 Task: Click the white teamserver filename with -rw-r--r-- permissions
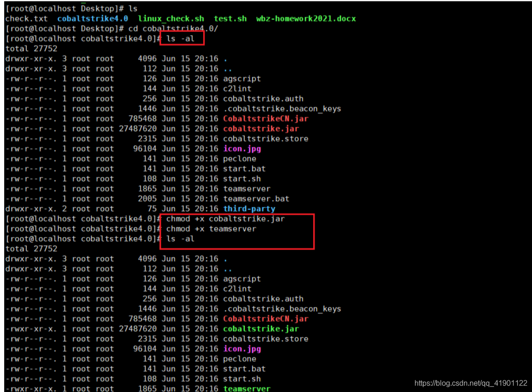[247, 189]
